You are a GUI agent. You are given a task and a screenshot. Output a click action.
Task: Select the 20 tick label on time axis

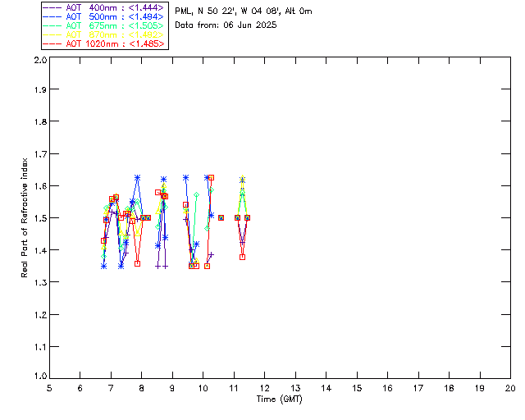coord(510,388)
